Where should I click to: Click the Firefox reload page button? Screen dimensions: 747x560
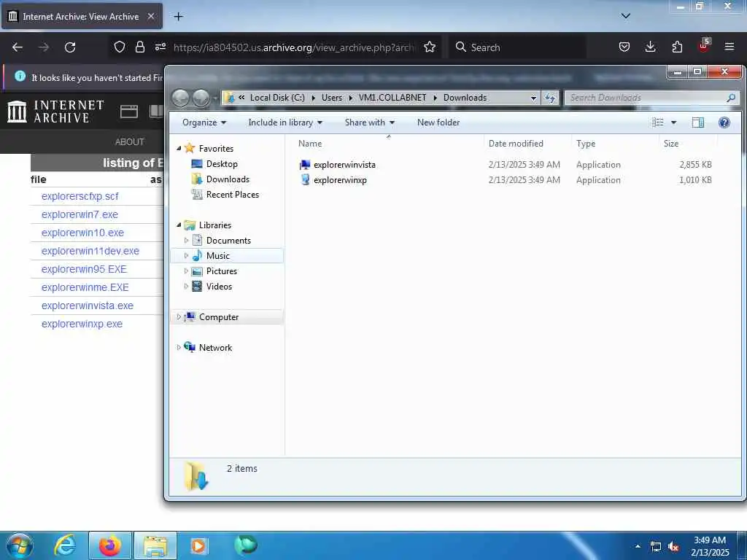70,47
